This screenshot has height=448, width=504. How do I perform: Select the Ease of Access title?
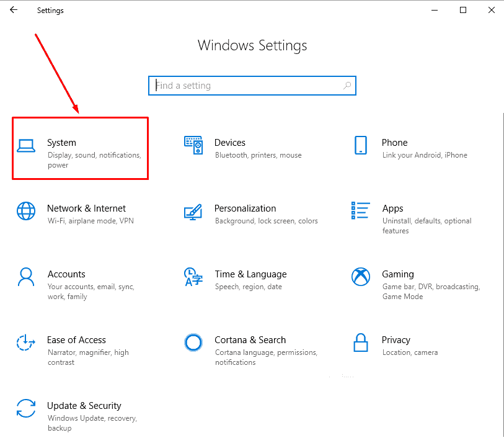tap(76, 340)
